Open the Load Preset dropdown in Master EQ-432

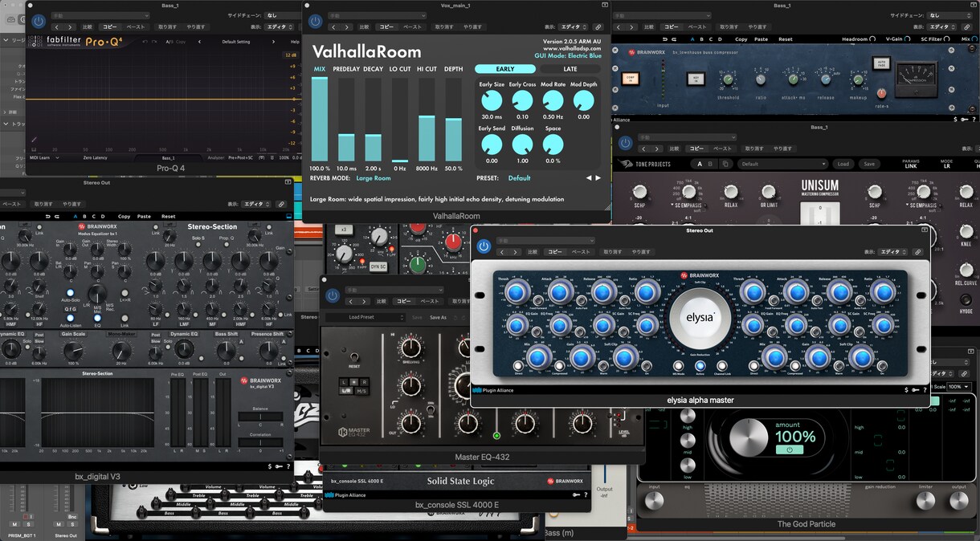pos(365,317)
